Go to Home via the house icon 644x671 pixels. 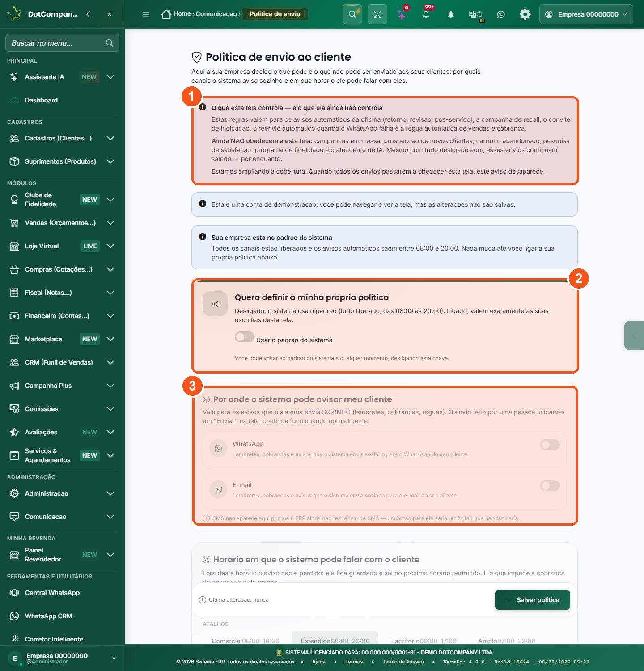click(166, 14)
